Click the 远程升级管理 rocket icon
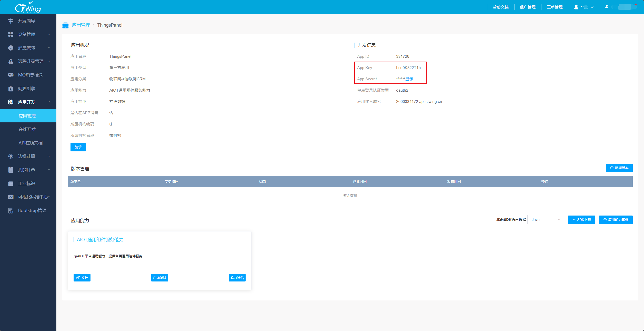The width and height of the screenshot is (644, 331). 11,62
